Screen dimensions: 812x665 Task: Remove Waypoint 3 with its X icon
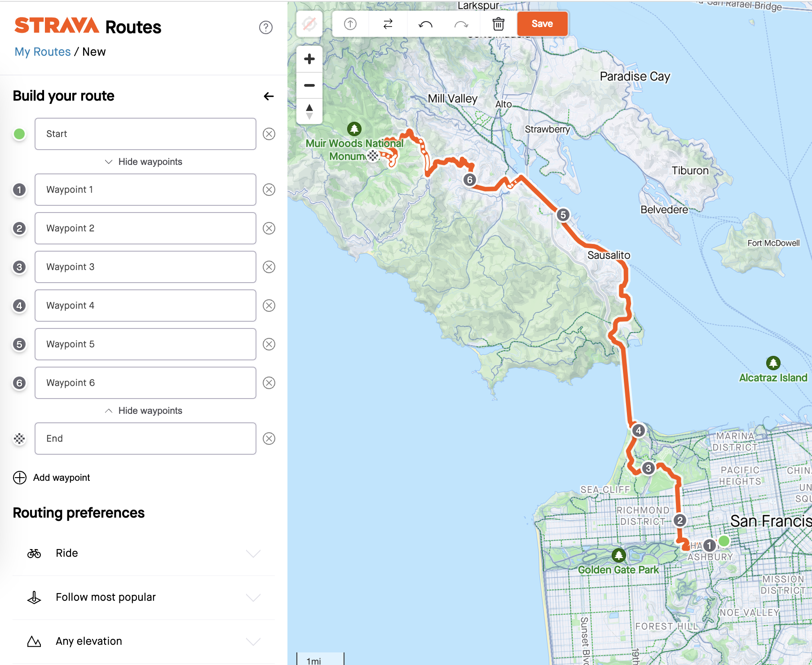click(x=269, y=266)
